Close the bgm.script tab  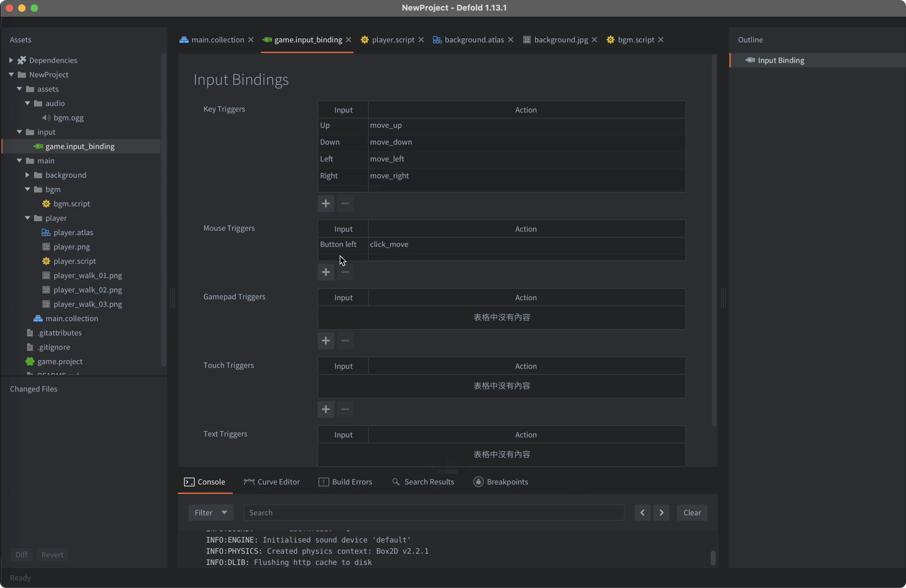[x=661, y=40]
